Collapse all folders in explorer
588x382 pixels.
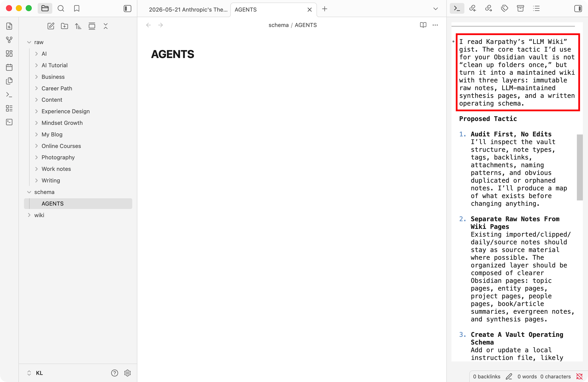tap(105, 26)
